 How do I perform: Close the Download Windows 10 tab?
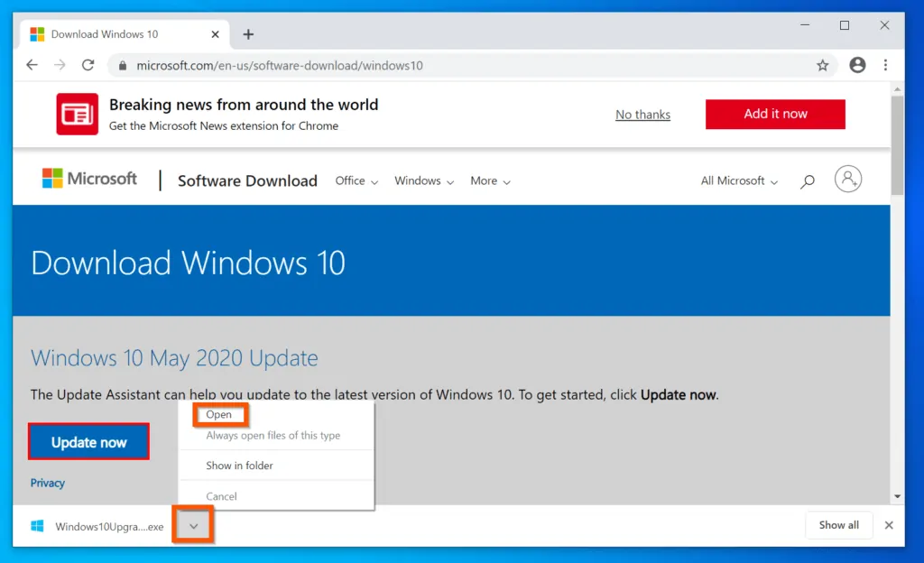coord(215,34)
